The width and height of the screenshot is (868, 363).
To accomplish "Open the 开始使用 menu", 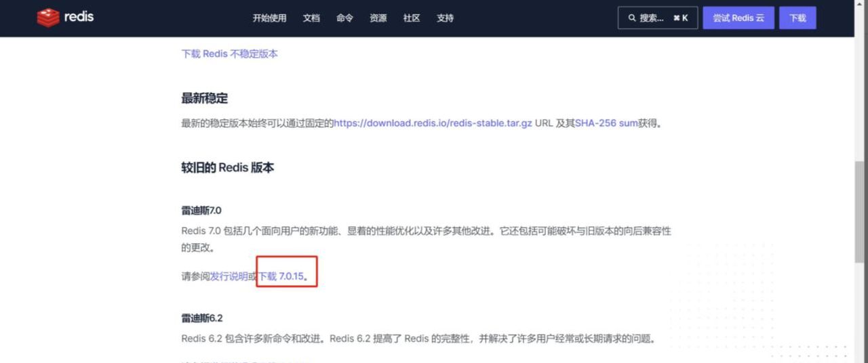I will tap(270, 18).
